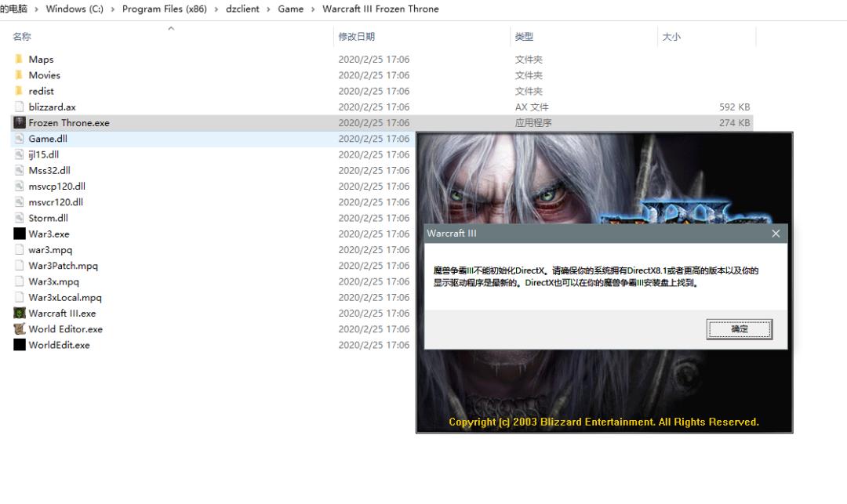847x504 pixels.
Task: Click the msvcr120.dll file icon
Action: pyautogui.click(x=19, y=201)
